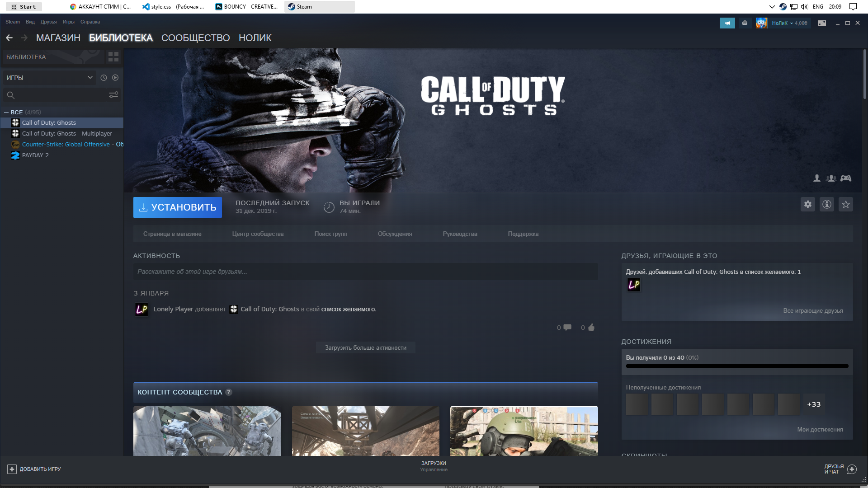This screenshot has width=868, height=488.
Task: Sort games by recent activity clock icon
Action: click(x=104, y=78)
